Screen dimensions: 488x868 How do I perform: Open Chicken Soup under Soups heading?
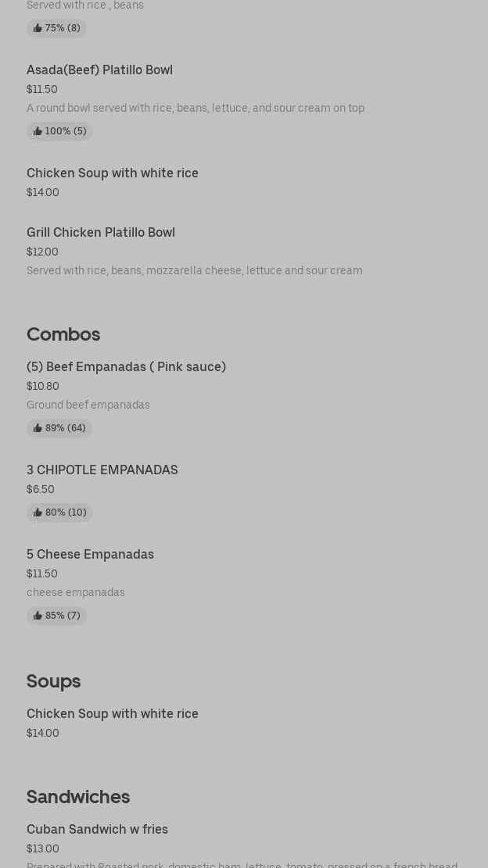pyautogui.click(x=113, y=714)
